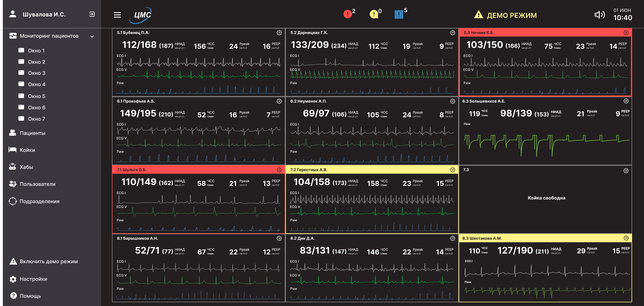Click the red critical alarms indicator
Image resolution: width=644 pixels, height=306 pixels.
tap(348, 14)
